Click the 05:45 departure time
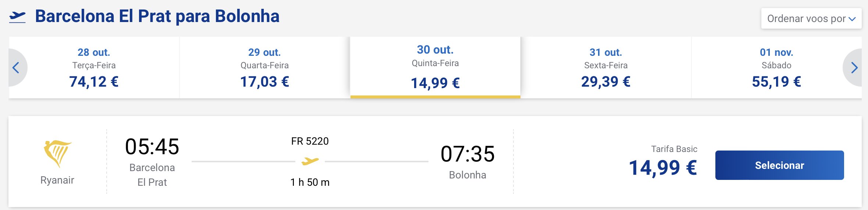This screenshot has width=868, height=210. tap(152, 146)
